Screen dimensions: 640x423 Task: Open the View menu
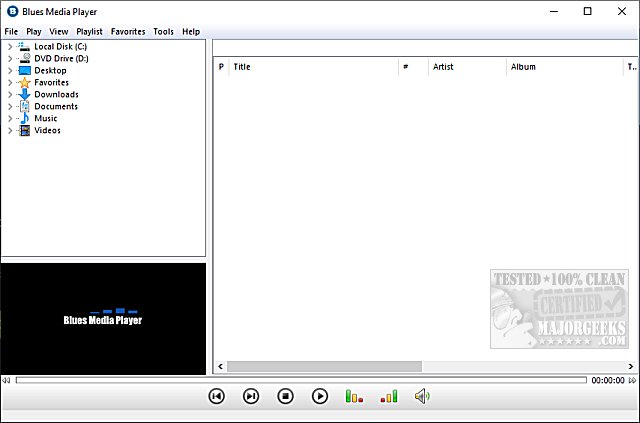tap(58, 31)
